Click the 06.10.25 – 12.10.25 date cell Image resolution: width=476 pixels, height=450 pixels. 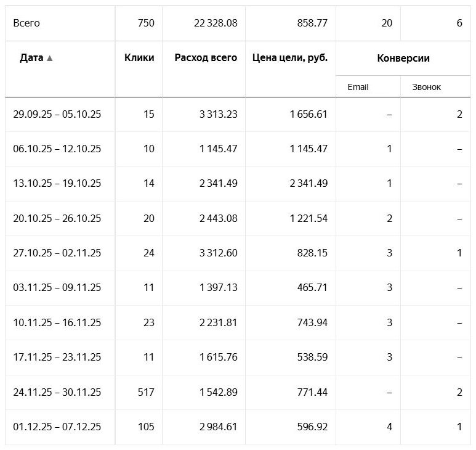coord(57,149)
